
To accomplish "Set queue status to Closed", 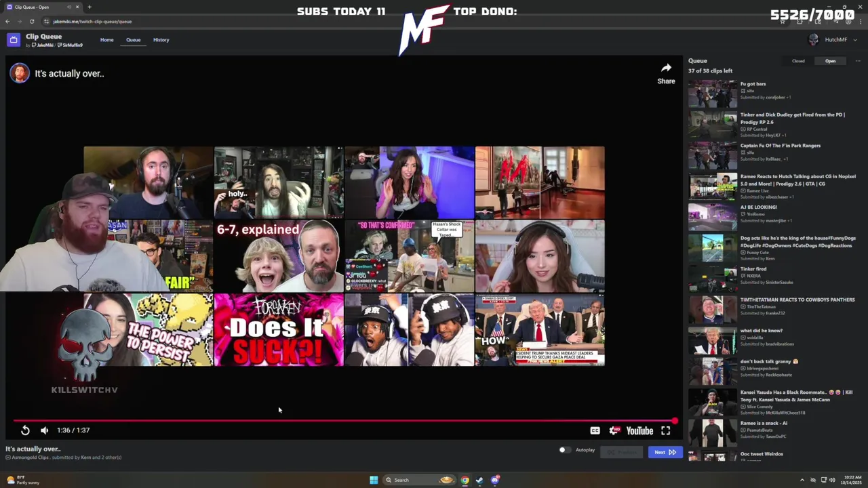I will pyautogui.click(x=798, y=61).
